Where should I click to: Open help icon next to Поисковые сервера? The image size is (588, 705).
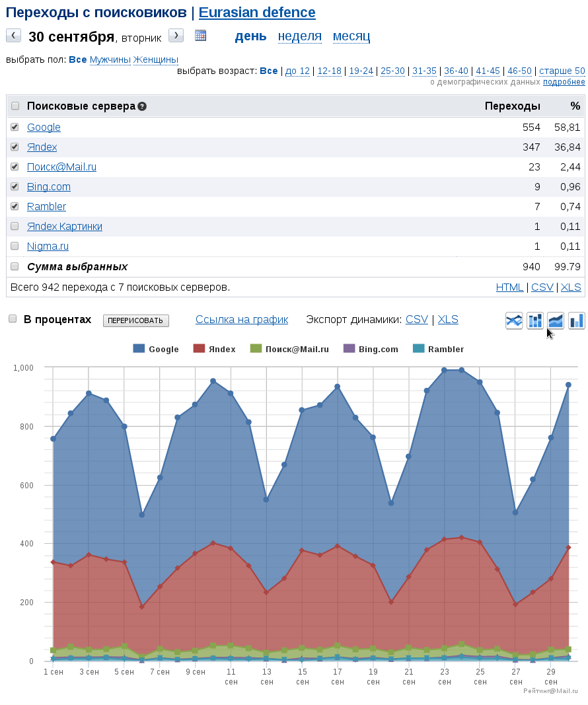click(142, 106)
